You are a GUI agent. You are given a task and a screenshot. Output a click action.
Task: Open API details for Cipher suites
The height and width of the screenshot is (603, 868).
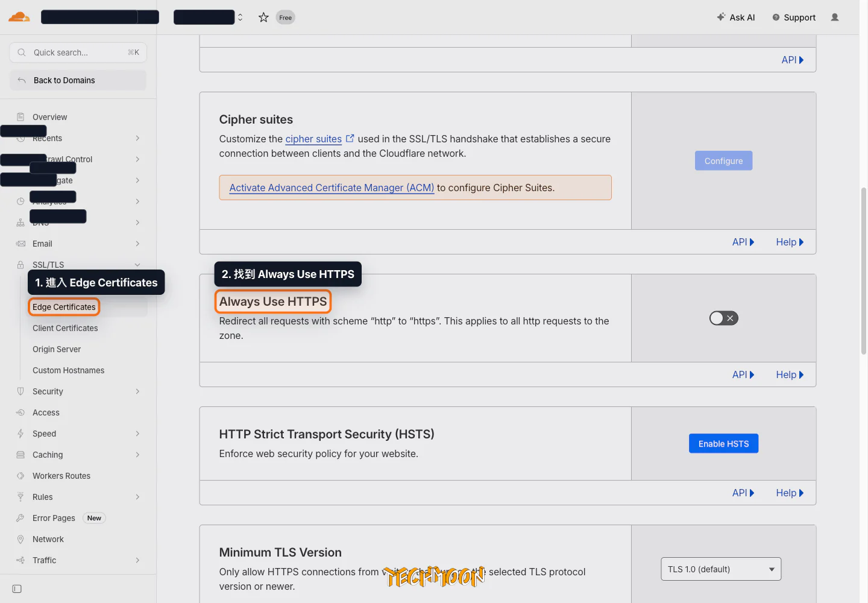(x=743, y=242)
